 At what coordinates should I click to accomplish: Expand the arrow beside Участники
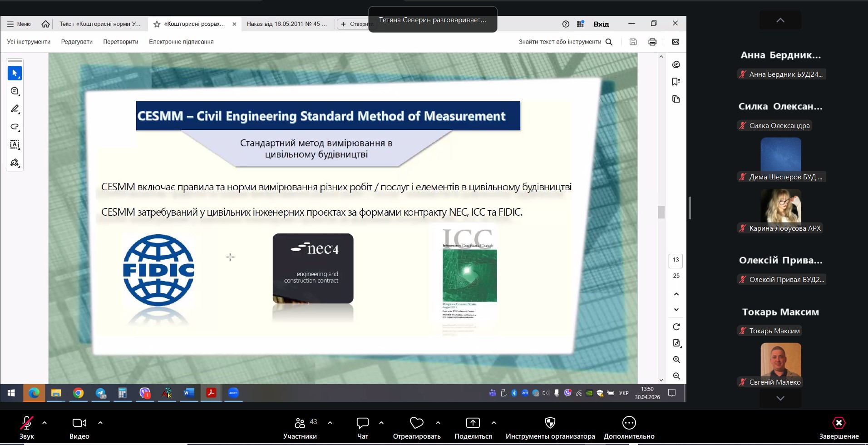coord(330,423)
